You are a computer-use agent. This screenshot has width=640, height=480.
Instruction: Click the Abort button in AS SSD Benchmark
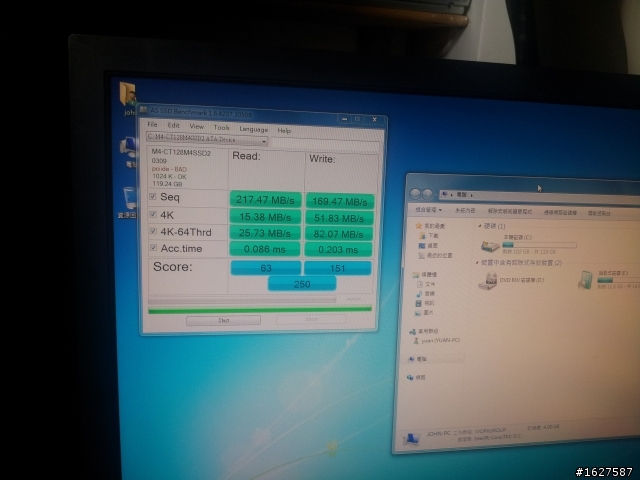(x=311, y=319)
